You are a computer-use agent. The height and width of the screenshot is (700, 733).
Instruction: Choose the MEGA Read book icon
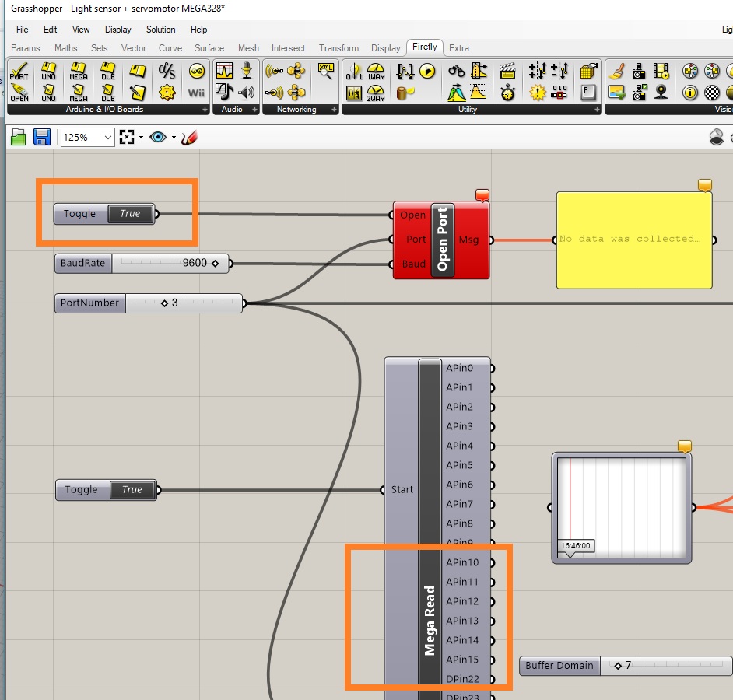point(79,72)
